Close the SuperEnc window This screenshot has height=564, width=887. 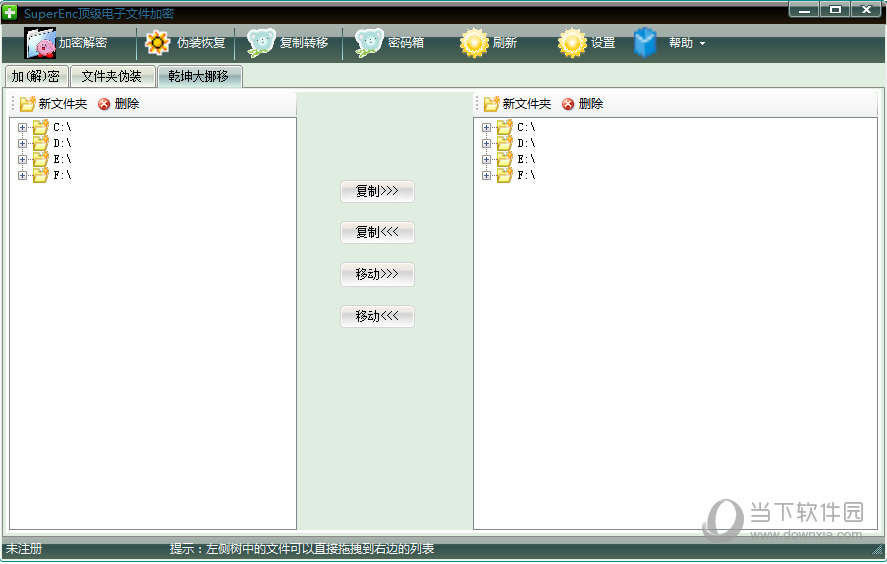pos(866,10)
